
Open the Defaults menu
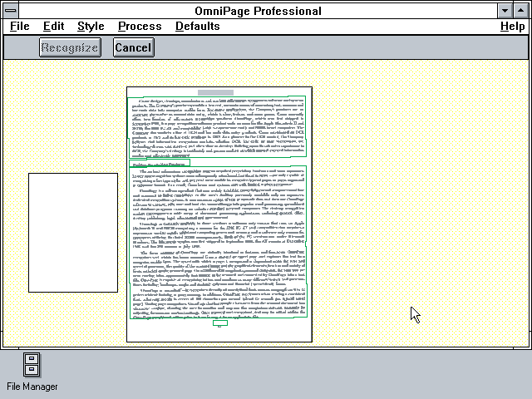(x=198, y=26)
